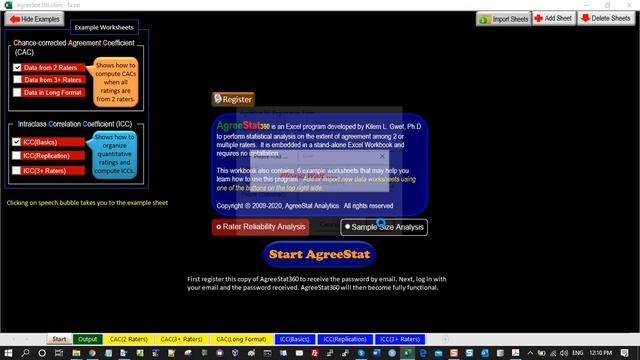
Task: Switch to the Output sheet tab
Action: pos(88,339)
